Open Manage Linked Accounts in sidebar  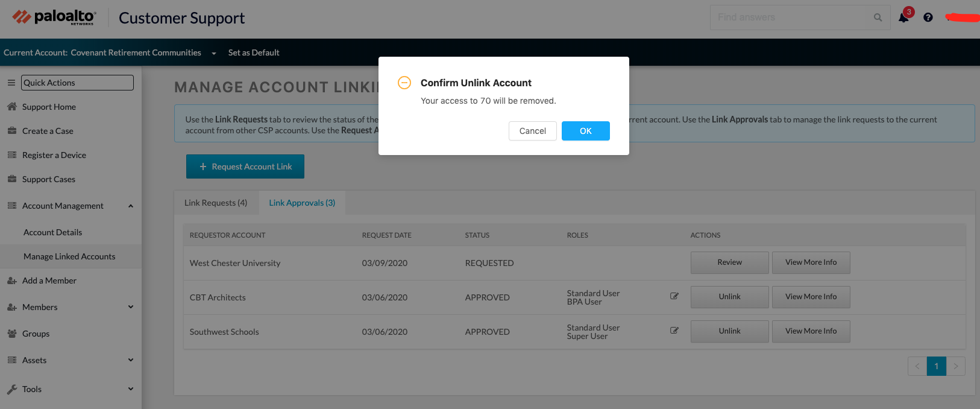click(x=69, y=256)
